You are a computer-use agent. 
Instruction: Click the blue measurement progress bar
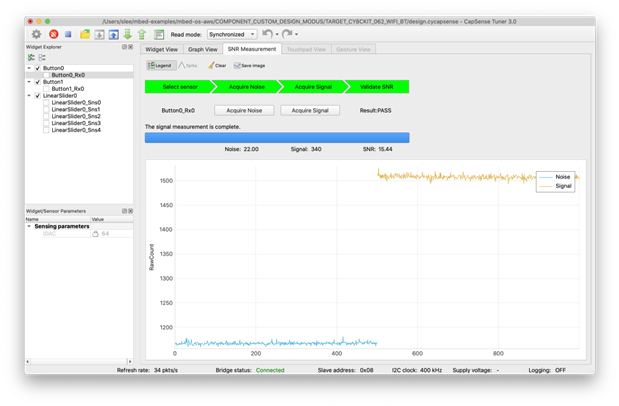(x=277, y=137)
